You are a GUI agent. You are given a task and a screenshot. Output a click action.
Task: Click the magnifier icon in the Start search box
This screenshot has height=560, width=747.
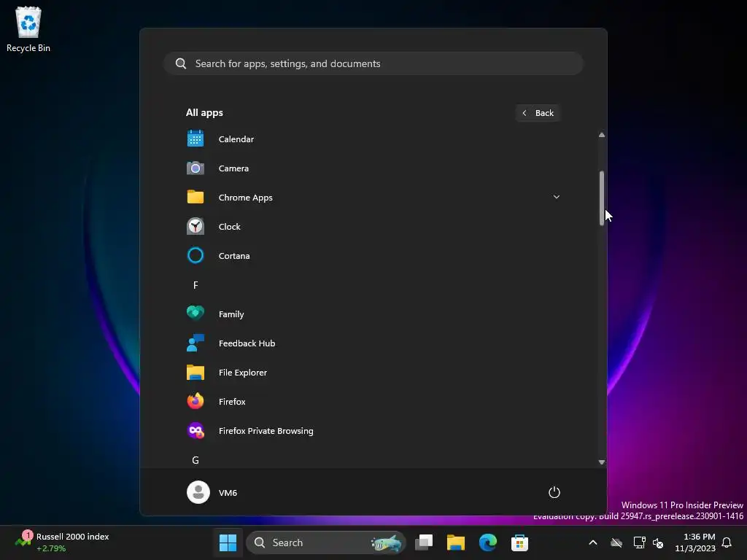pos(181,63)
